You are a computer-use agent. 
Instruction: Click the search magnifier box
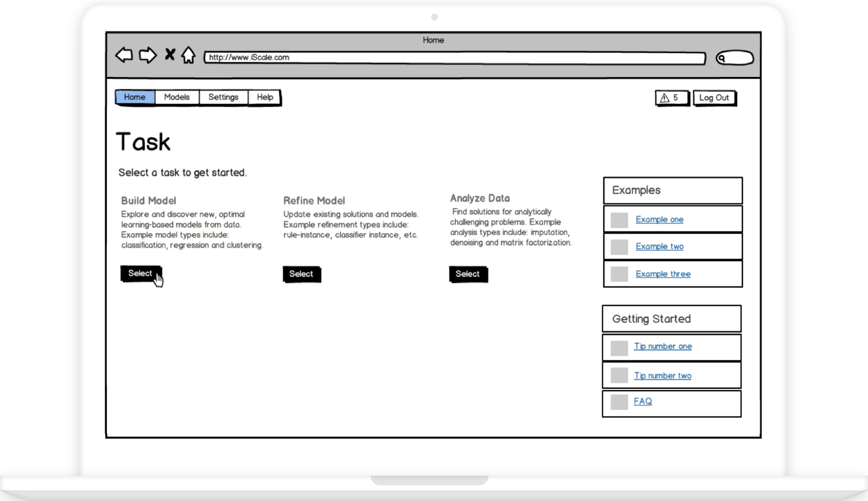point(735,58)
